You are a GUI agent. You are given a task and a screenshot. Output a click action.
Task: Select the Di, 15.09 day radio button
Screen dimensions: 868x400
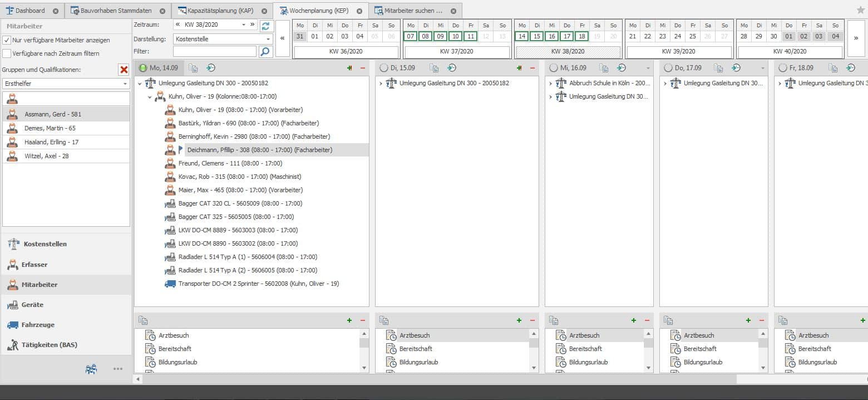pyautogui.click(x=383, y=68)
